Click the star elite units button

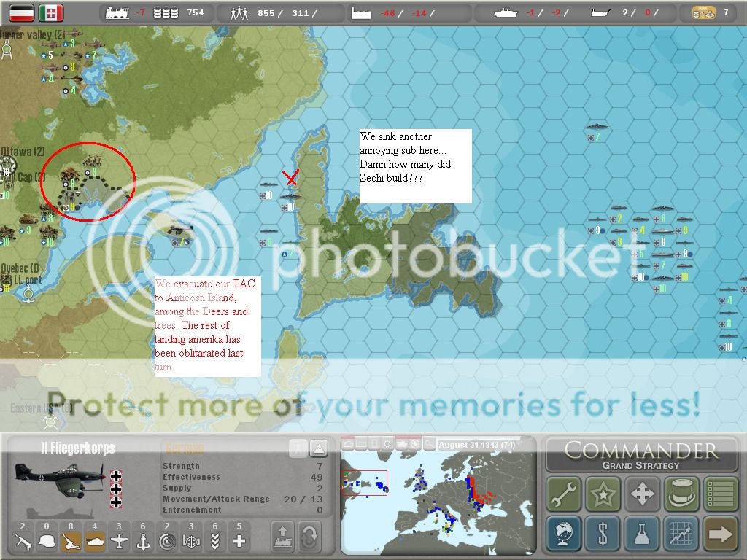[x=603, y=494]
